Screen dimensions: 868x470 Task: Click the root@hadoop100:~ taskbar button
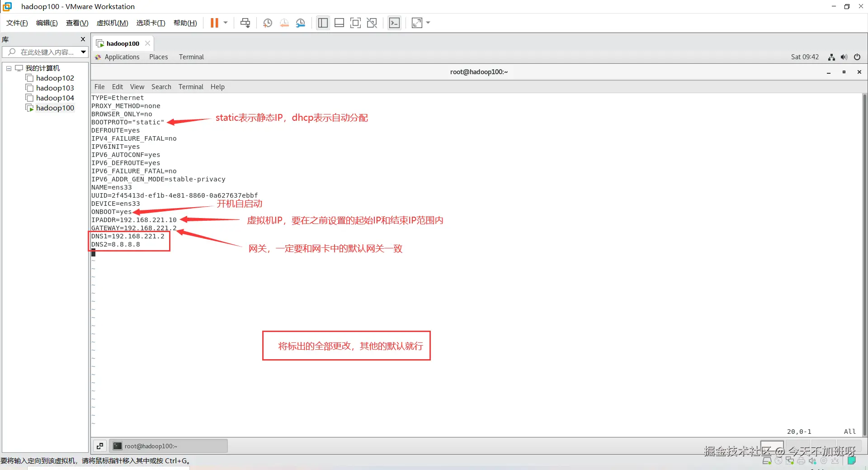click(x=168, y=446)
